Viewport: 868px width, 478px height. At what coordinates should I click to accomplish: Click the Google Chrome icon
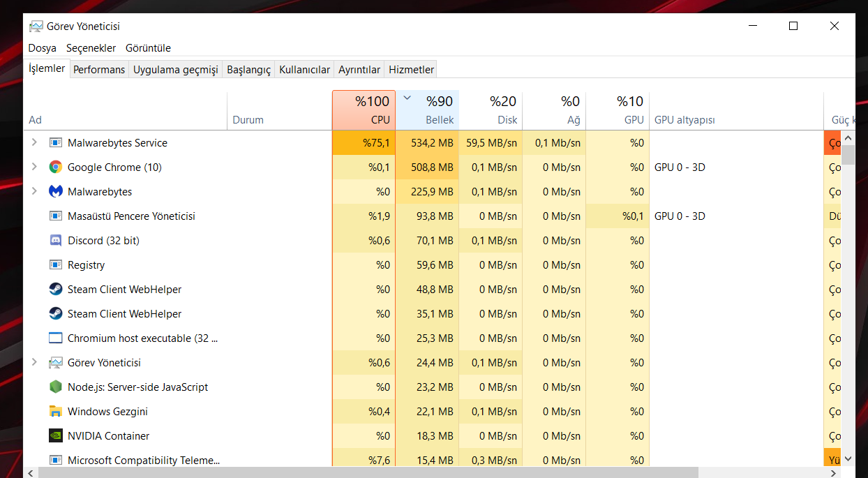pyautogui.click(x=56, y=167)
